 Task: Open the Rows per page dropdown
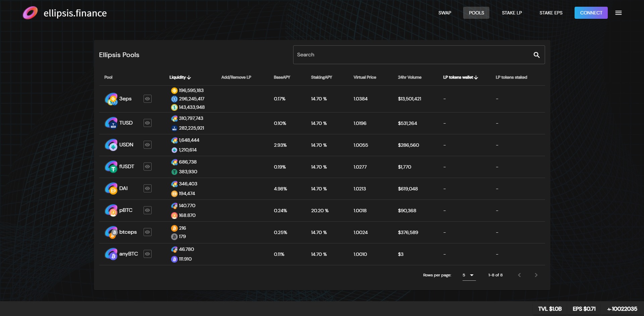(469, 275)
